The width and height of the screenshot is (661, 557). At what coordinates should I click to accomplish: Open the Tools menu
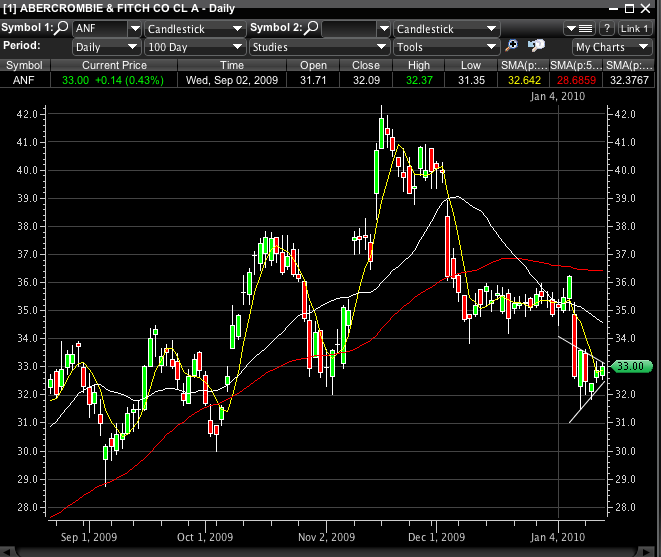tap(445, 46)
